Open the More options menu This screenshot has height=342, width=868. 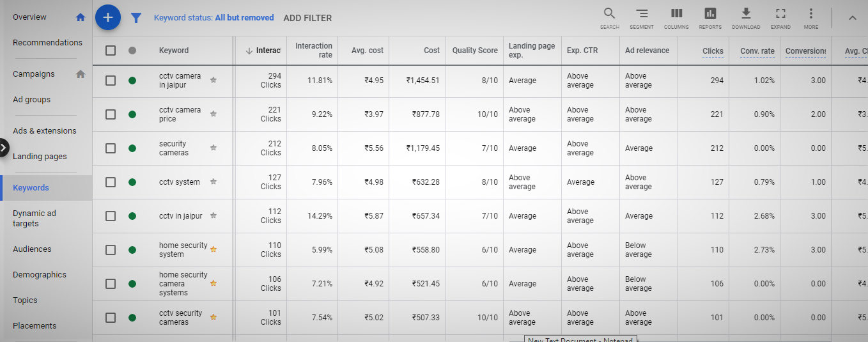811,17
